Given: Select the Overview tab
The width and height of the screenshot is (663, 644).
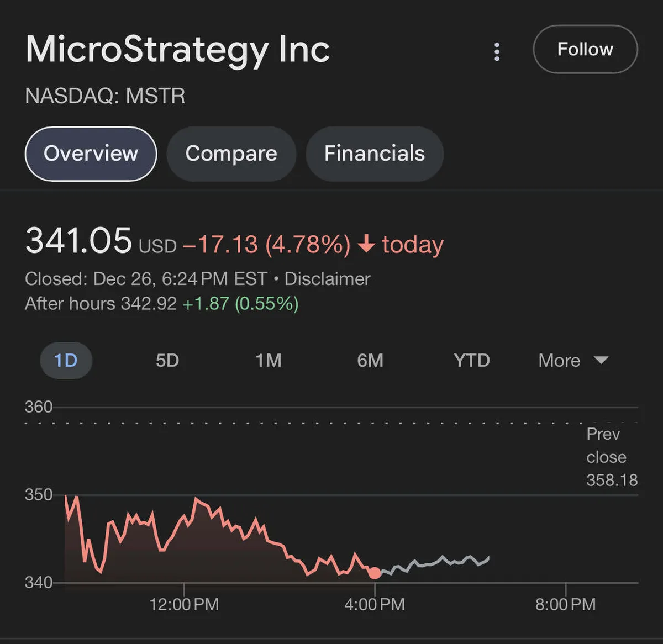Looking at the screenshot, I should point(91,154).
